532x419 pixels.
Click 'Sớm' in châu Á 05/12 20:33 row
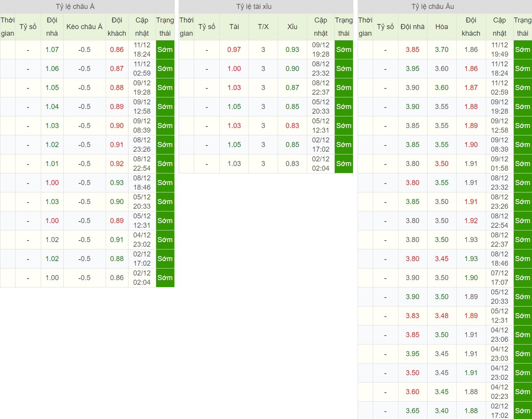[165, 202]
